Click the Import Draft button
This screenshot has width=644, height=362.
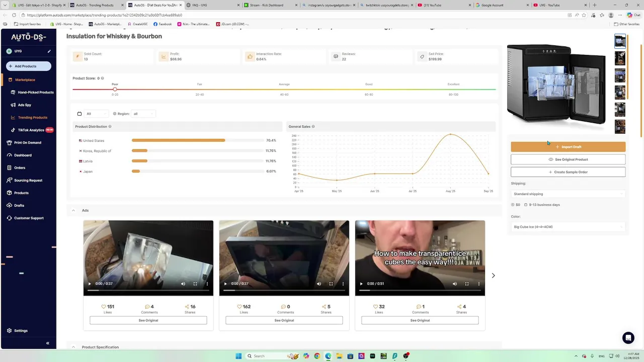coord(568,147)
